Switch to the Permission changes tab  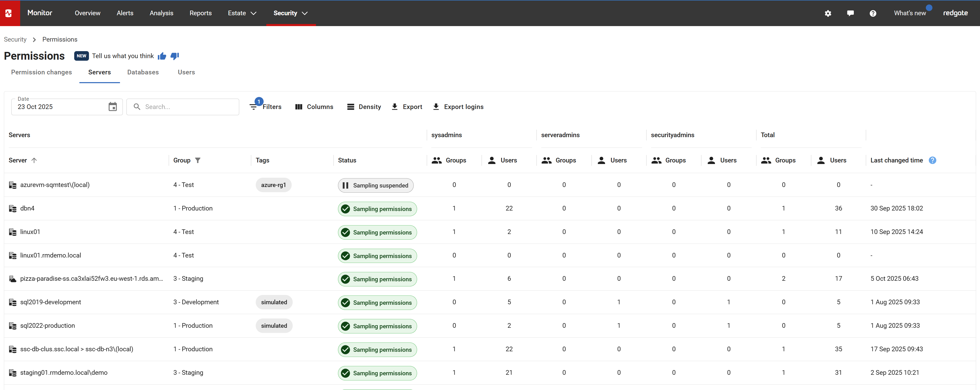click(41, 72)
